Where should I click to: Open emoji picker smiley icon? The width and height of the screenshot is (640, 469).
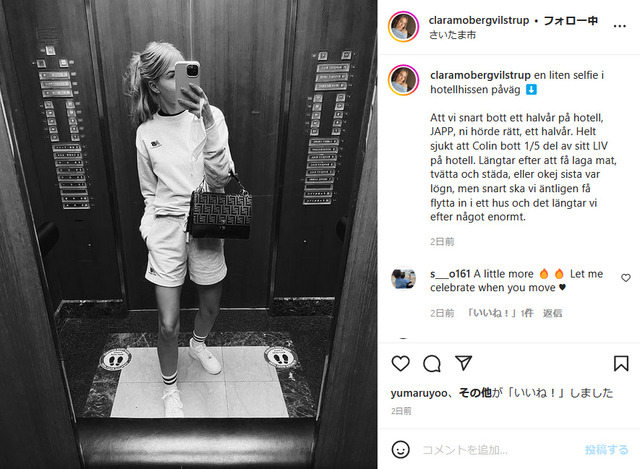coord(400,449)
